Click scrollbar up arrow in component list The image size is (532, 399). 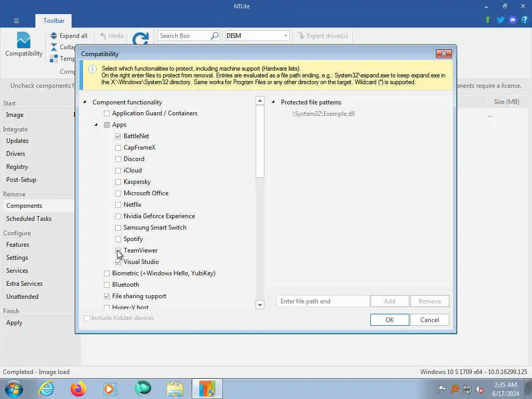(x=260, y=101)
